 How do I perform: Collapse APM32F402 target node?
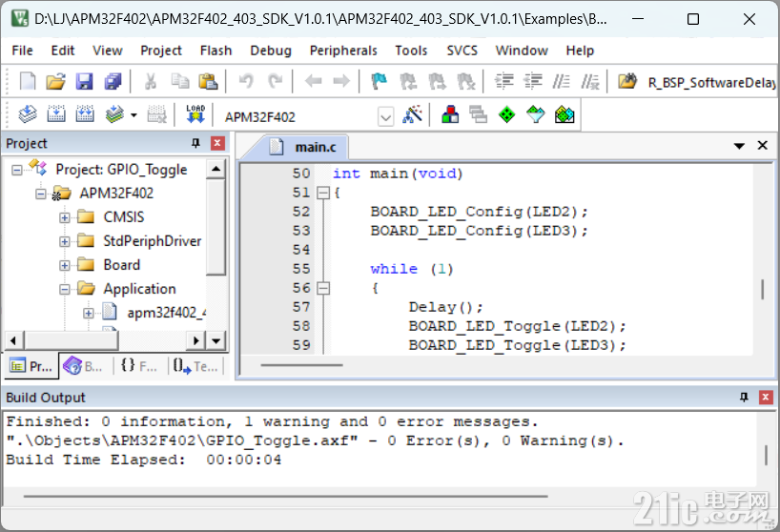[41, 194]
